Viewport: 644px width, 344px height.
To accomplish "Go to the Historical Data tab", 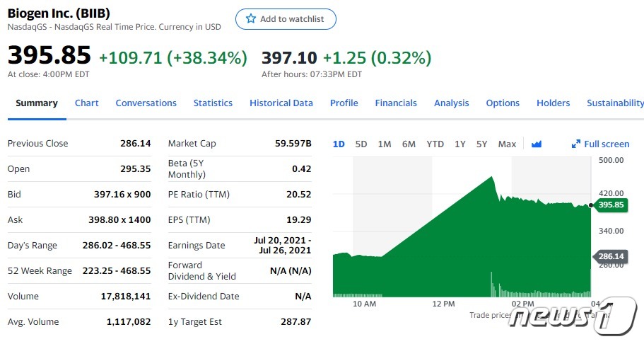I will (281, 103).
